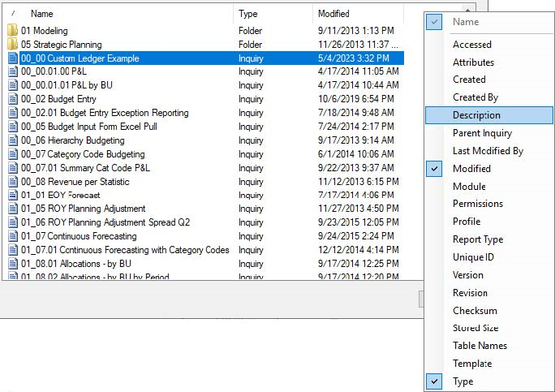
Task: Click the 00_02 Budget Entry inquiry icon
Action: point(13,99)
